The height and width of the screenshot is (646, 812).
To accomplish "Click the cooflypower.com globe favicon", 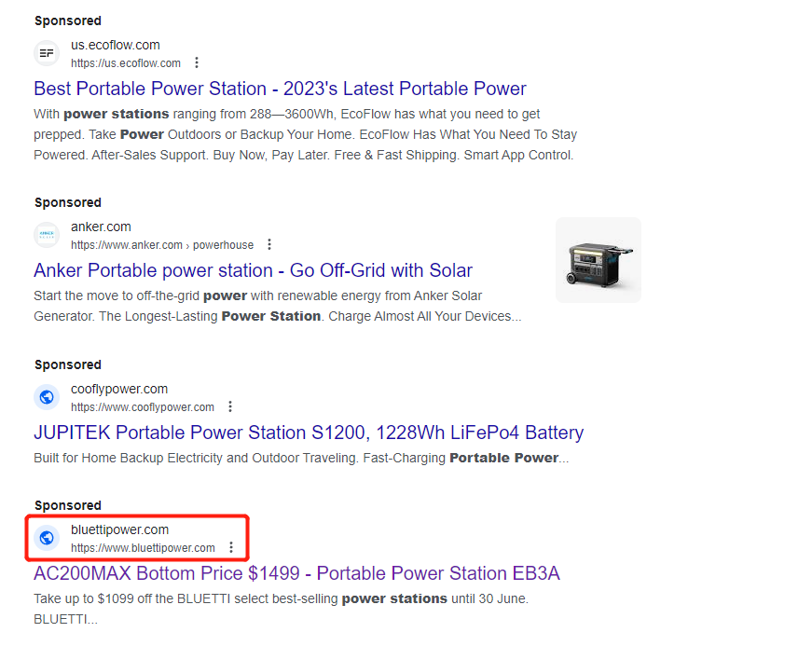I will (47, 397).
